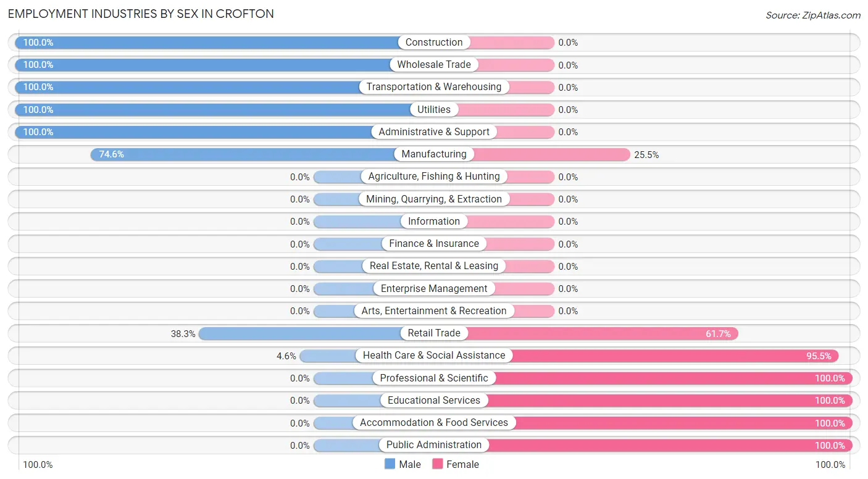Toggle the Male legend label

pos(410,464)
